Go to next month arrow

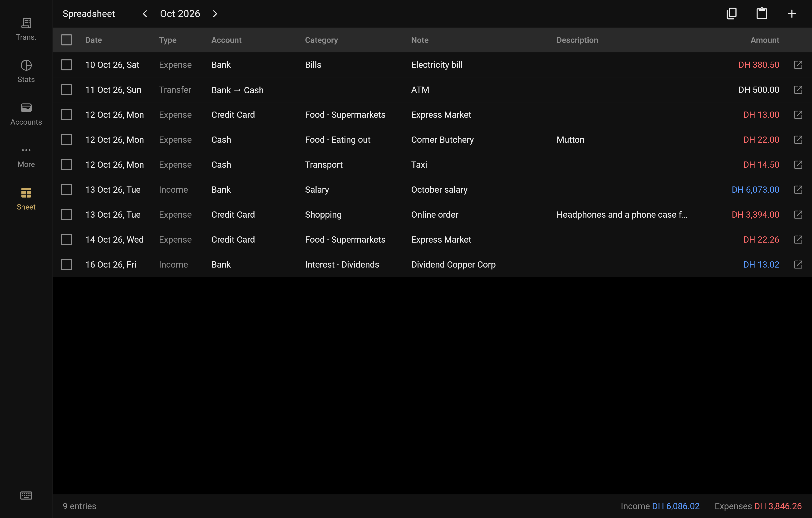click(x=215, y=14)
